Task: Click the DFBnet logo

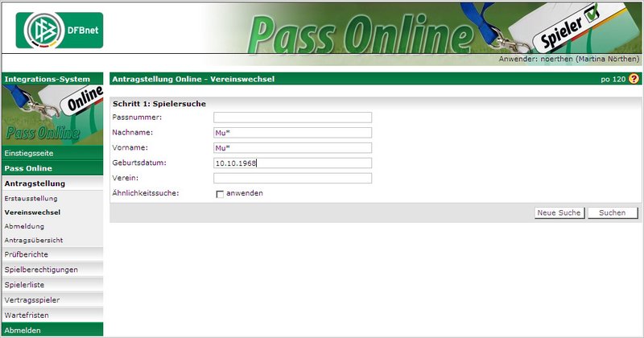Action: (x=60, y=31)
